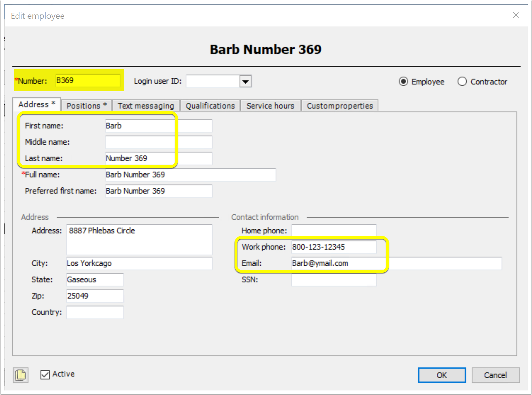Image resolution: width=532 pixels, height=395 pixels.
Task: Click the Barb Number 369 heading
Action: 266,49
